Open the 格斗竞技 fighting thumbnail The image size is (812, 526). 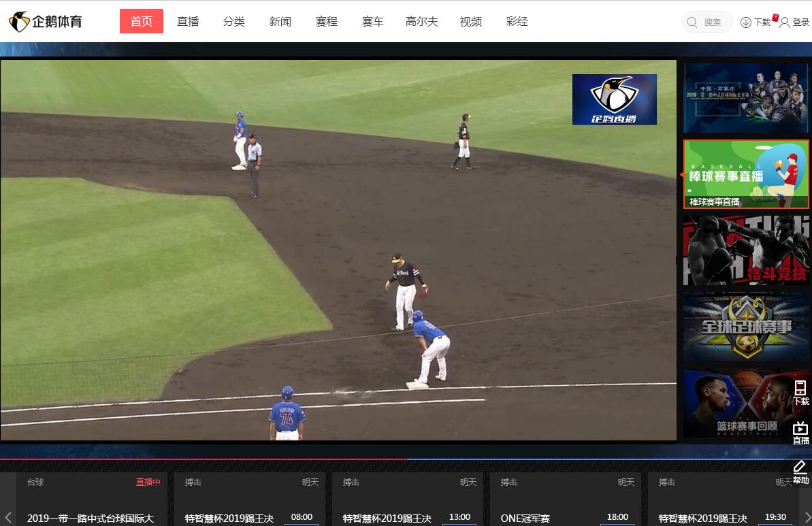click(x=746, y=250)
